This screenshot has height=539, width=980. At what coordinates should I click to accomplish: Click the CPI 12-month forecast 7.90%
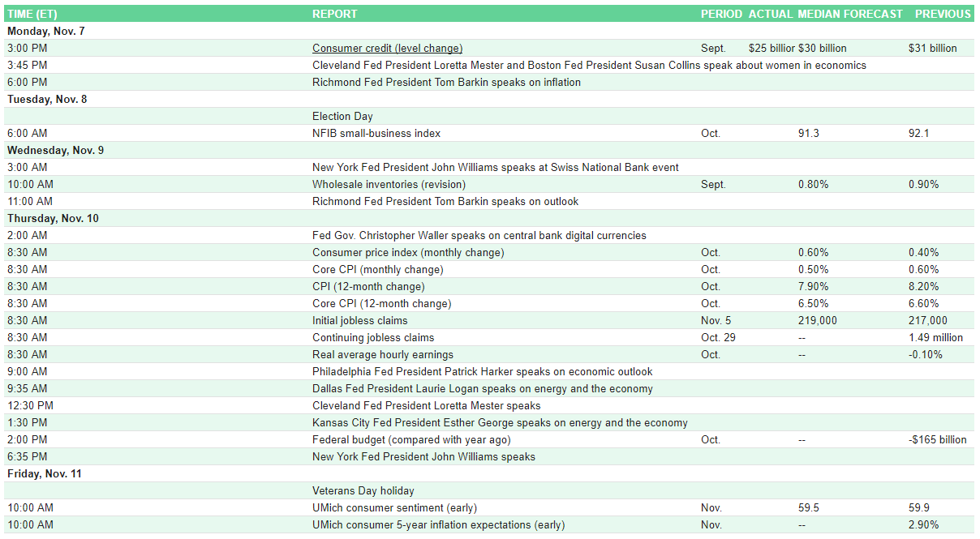coord(814,286)
